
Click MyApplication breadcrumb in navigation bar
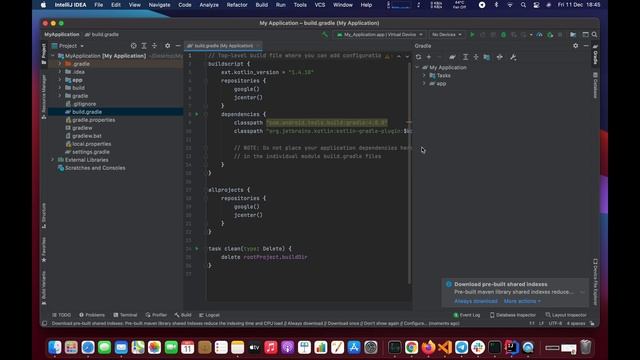pos(62,35)
